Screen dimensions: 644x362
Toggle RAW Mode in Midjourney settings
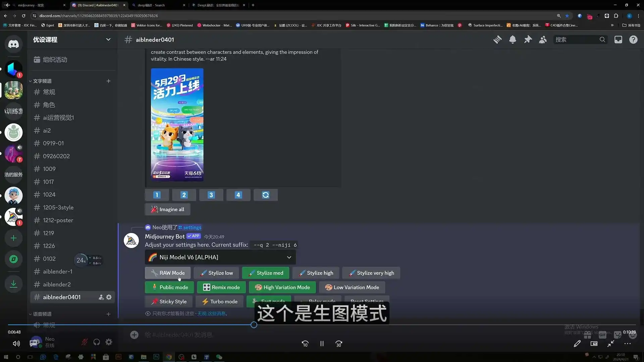[167, 273]
